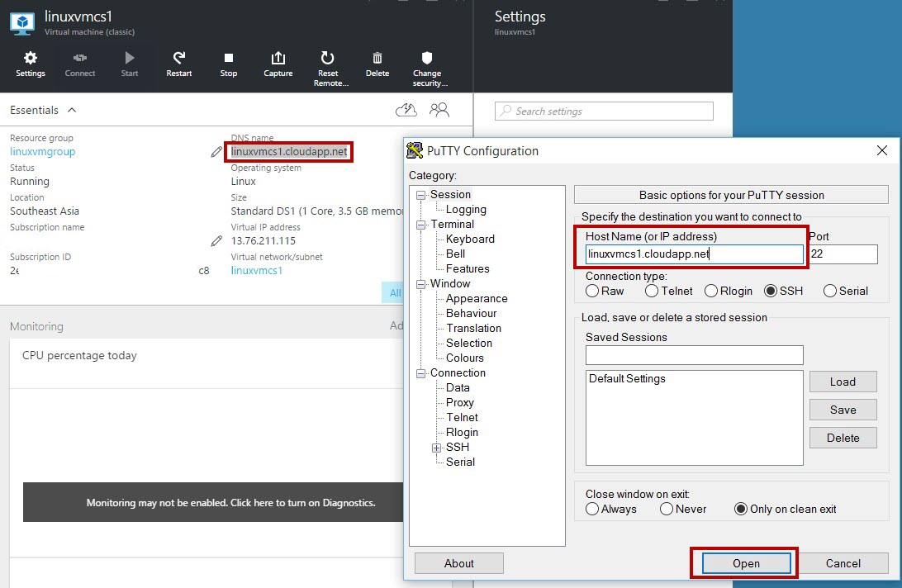The width and height of the screenshot is (902, 588).
Task: Click Open to start SSH session
Action: (x=746, y=563)
